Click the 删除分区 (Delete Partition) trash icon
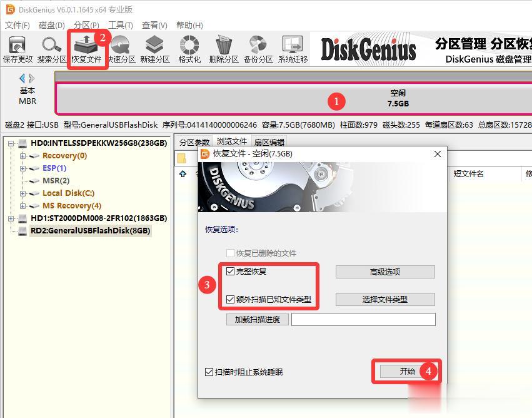The width and height of the screenshot is (532, 418). pyautogui.click(x=224, y=49)
